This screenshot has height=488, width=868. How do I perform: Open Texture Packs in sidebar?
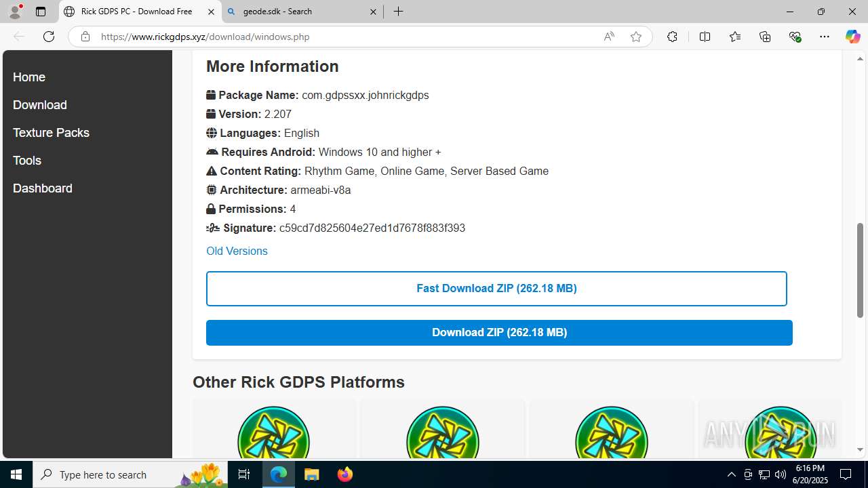(51, 133)
